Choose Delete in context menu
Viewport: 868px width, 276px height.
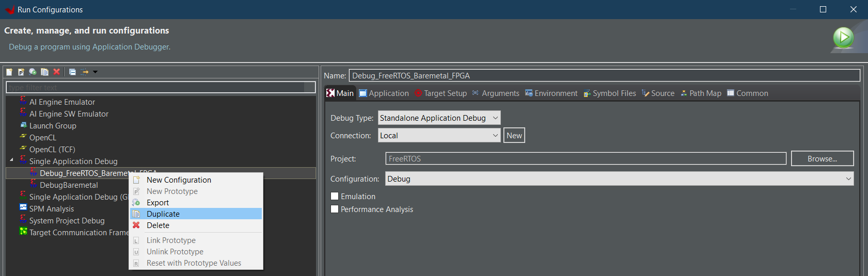coord(196,225)
